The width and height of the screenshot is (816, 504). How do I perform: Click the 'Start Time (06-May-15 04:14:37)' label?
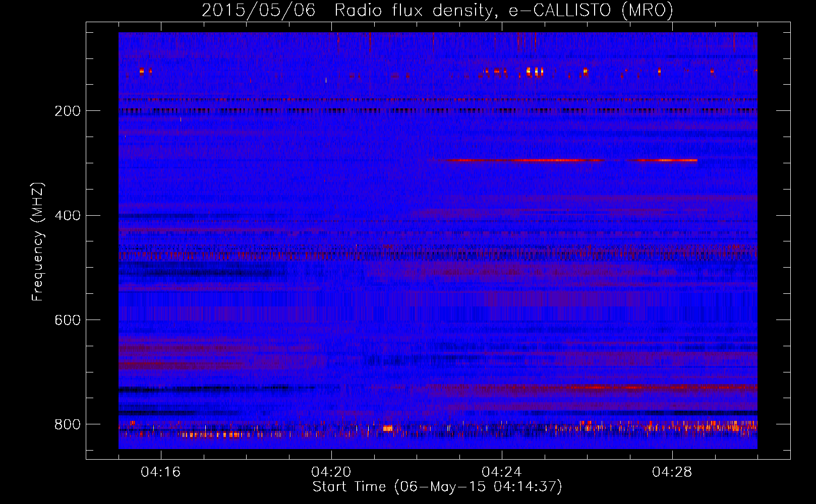[437, 487]
